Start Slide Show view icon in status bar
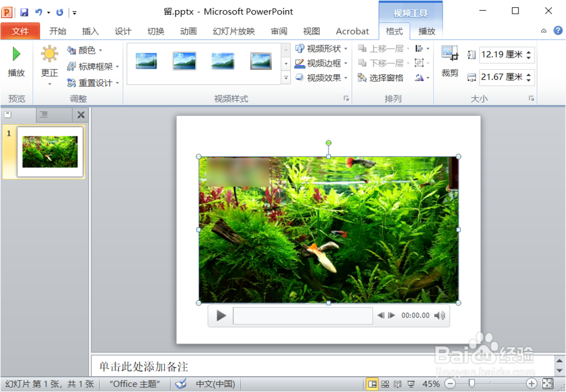The height and width of the screenshot is (392, 566). 411,384
